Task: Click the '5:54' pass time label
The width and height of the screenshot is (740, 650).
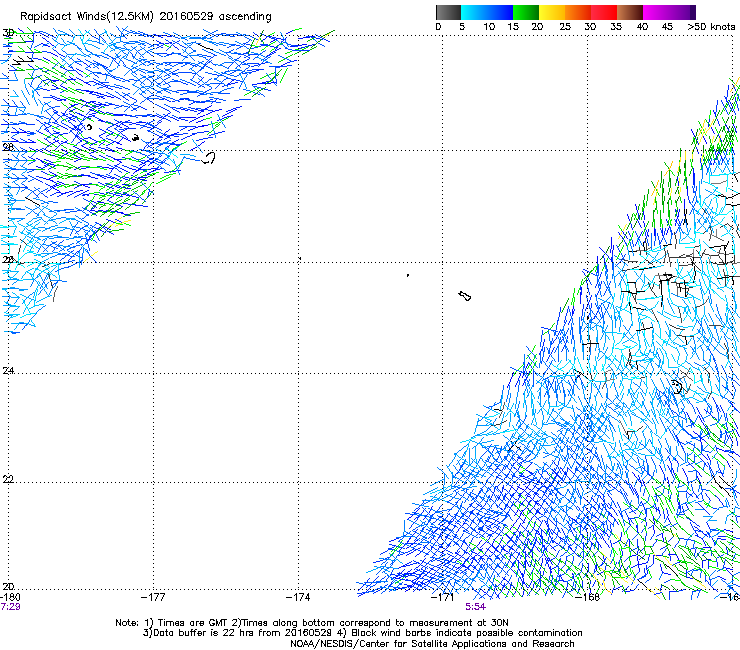Action: pos(475,607)
